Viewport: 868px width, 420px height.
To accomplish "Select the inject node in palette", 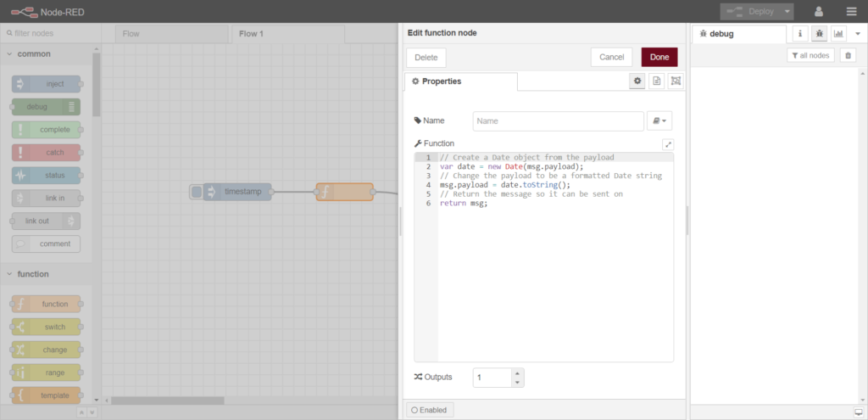I will tap(47, 84).
